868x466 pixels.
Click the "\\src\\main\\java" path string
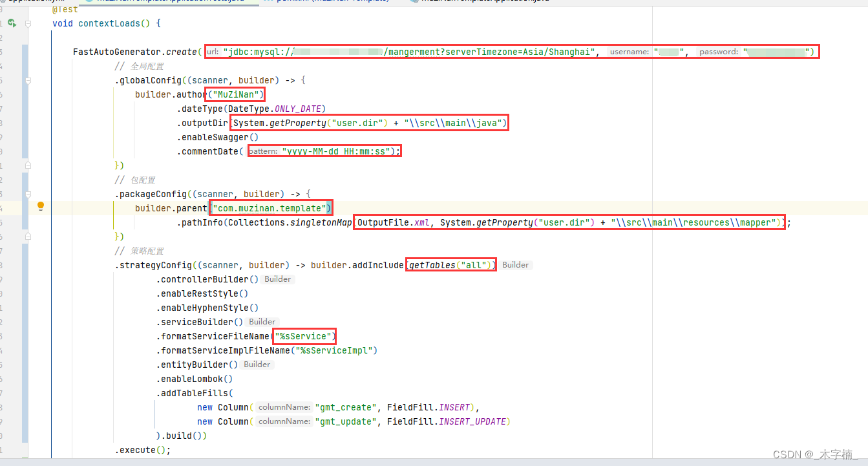pos(454,123)
